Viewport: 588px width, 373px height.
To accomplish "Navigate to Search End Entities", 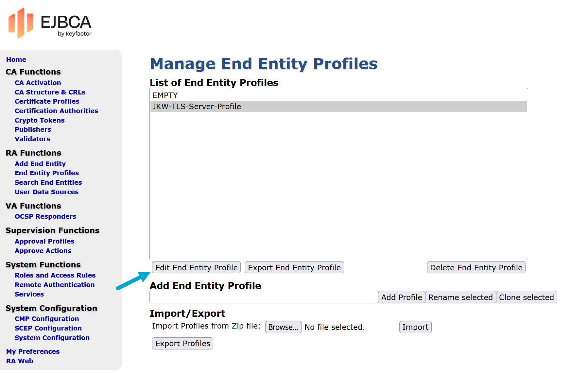I will 48,182.
